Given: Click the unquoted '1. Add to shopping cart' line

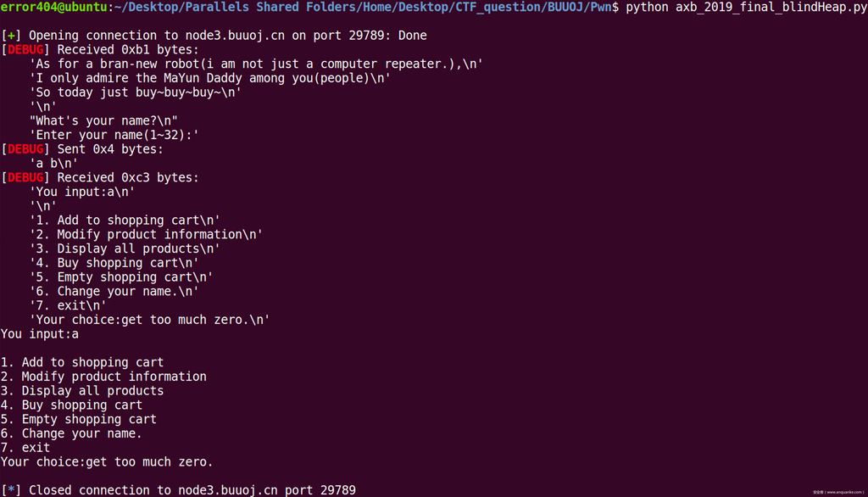Looking at the screenshot, I should (x=82, y=362).
